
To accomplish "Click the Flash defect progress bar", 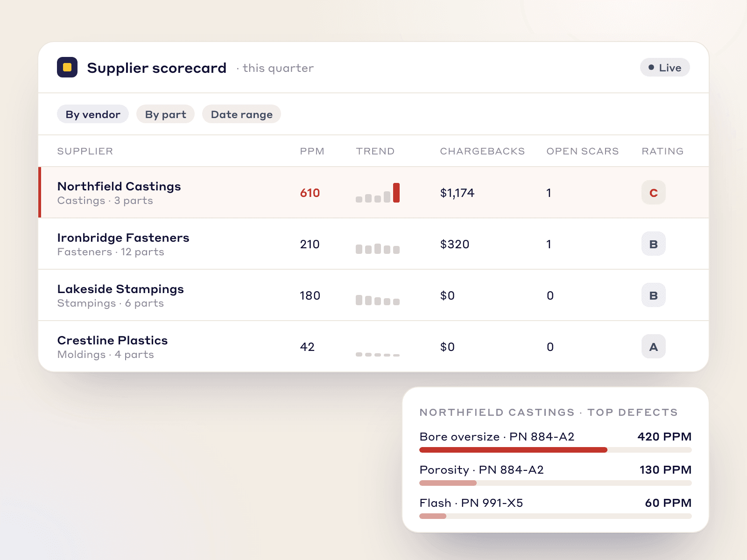I will tap(556, 516).
